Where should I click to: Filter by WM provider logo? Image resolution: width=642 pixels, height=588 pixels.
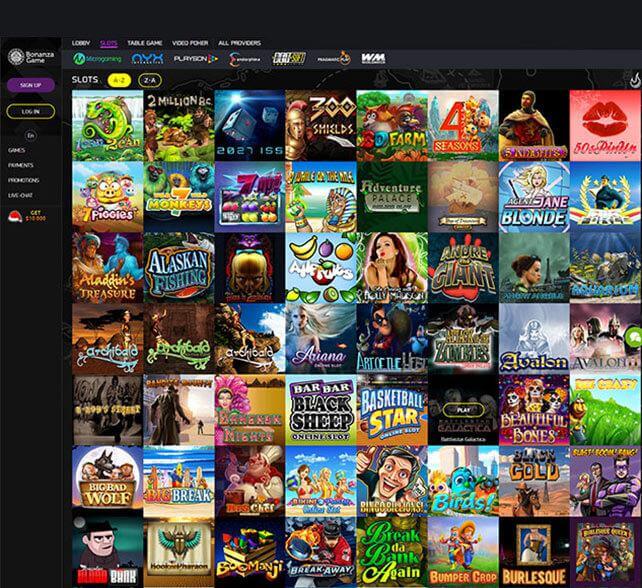pos(373,59)
